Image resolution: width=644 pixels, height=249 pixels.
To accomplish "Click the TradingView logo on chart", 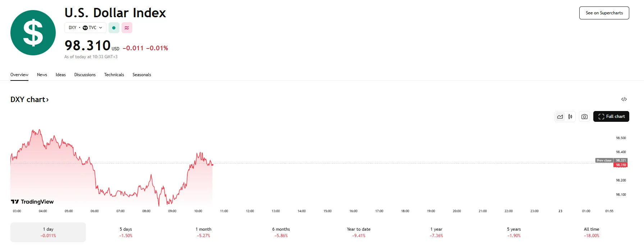I will coord(32,202).
